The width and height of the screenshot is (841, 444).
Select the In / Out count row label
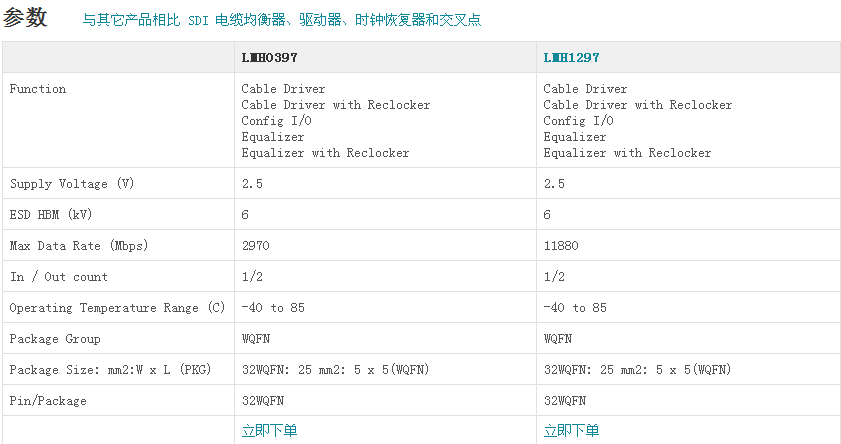(x=59, y=277)
